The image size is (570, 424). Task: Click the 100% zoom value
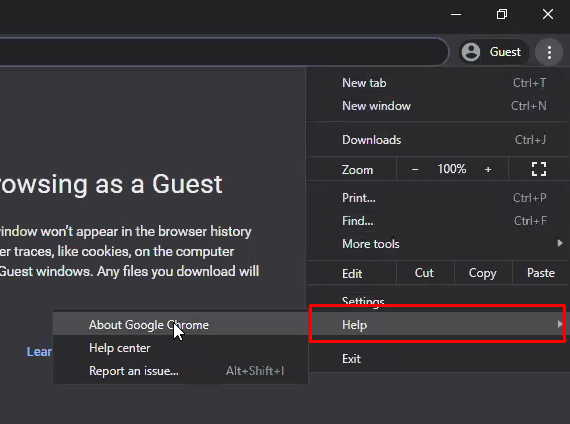coord(452,169)
